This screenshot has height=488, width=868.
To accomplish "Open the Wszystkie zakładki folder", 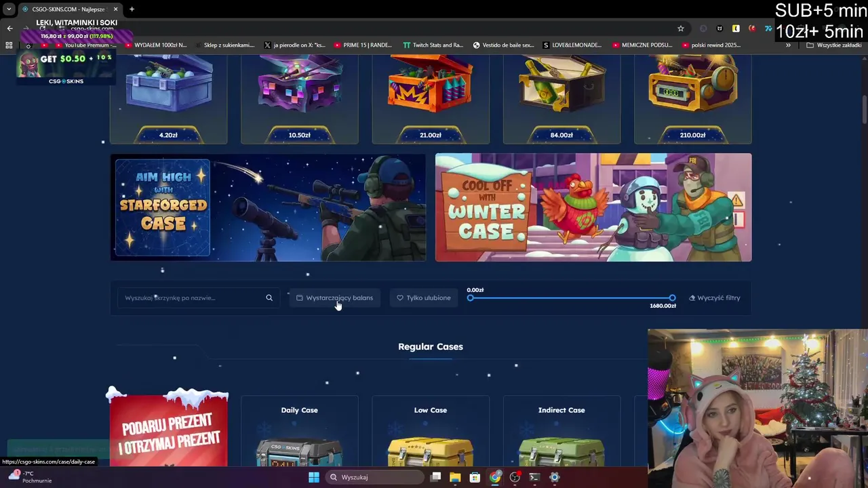I will (x=833, y=45).
